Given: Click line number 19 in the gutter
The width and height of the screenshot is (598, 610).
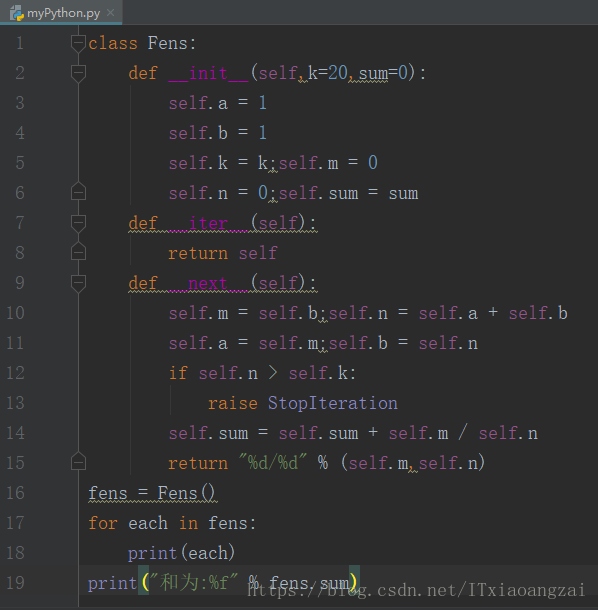Looking at the screenshot, I should pos(16,583).
